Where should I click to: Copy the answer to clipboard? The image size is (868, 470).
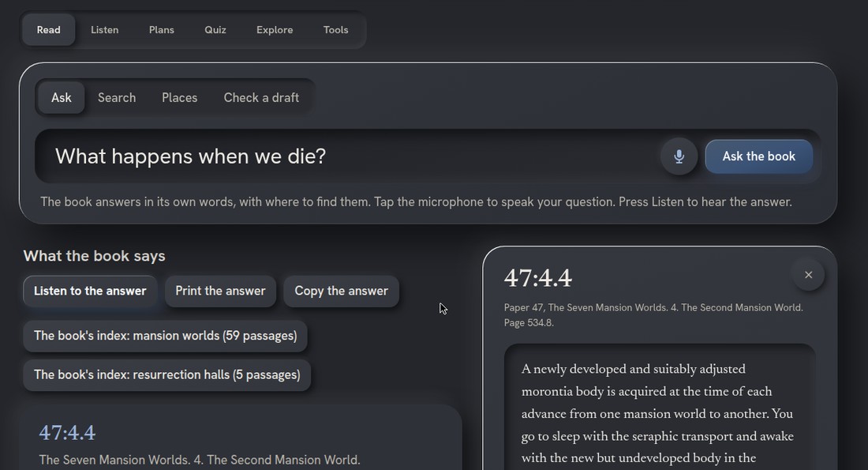pyautogui.click(x=341, y=291)
